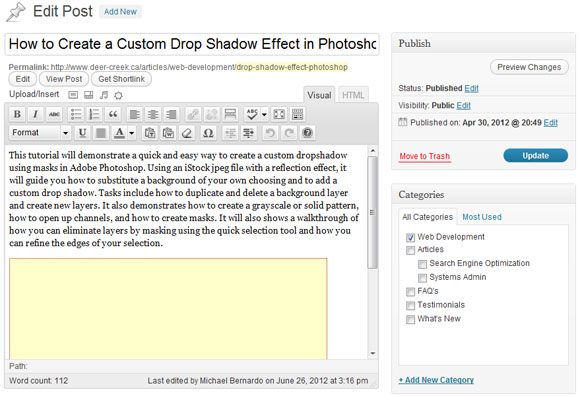This screenshot has width=580, height=396.
Task: Open the All Categories tab
Action: tap(428, 217)
